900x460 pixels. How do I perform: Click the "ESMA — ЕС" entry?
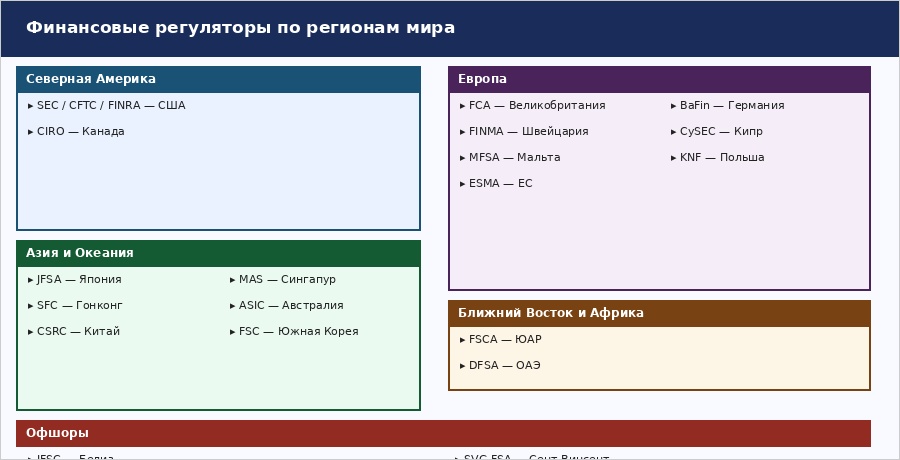(x=496, y=183)
